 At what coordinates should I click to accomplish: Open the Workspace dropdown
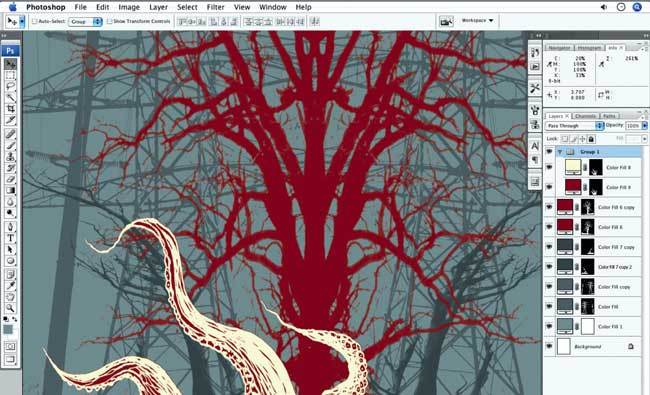point(478,20)
